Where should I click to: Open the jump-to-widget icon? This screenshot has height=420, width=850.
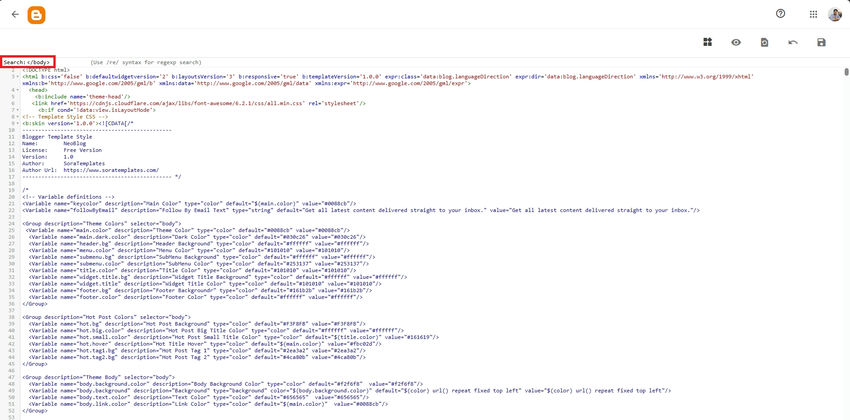click(x=707, y=42)
